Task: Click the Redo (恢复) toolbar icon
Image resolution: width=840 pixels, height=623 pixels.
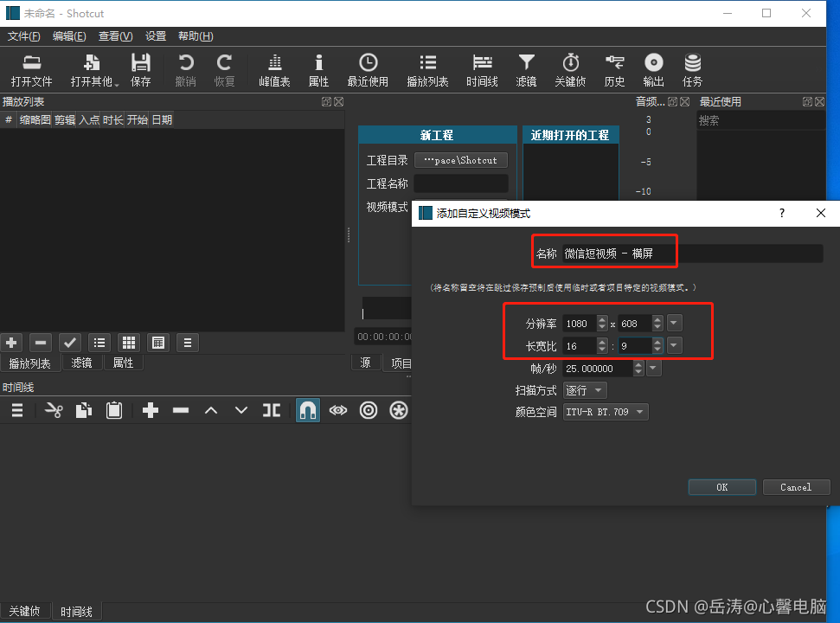Action: point(224,70)
